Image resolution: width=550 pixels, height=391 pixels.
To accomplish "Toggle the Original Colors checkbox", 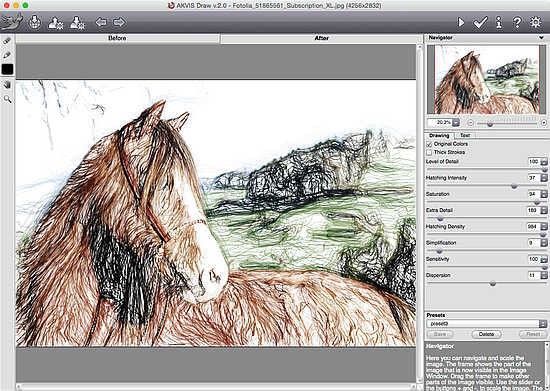I will pos(429,144).
